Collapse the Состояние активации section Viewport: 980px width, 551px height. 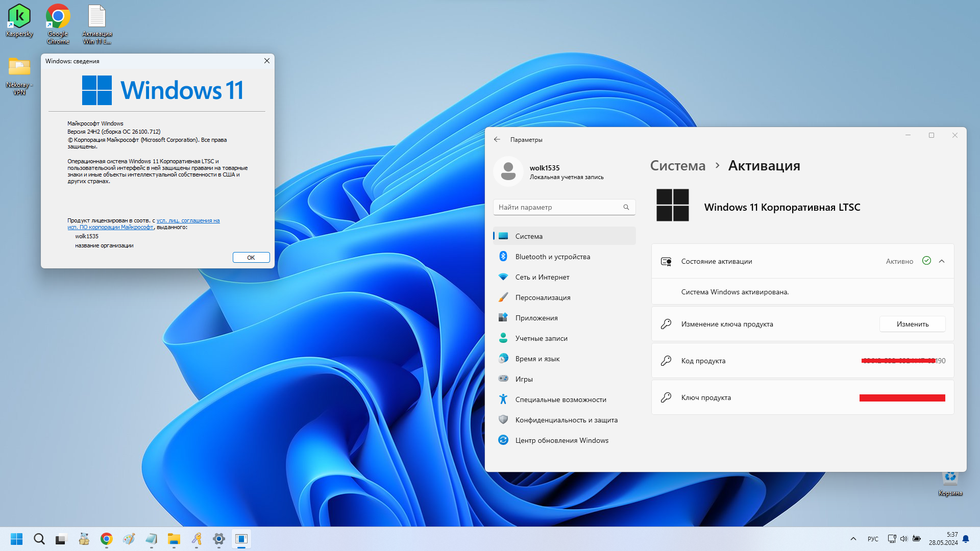942,261
